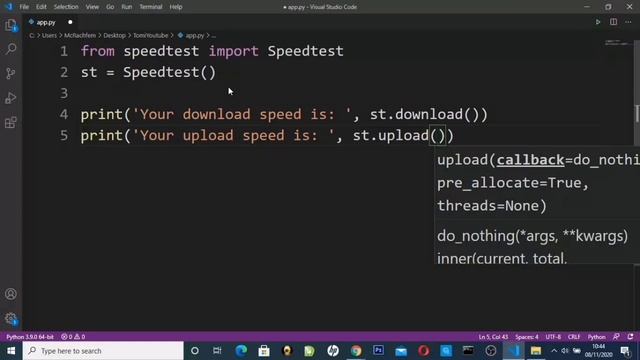This screenshot has width=640, height=360.
Task: Open the Accounts menu icon
Action: coord(11,294)
